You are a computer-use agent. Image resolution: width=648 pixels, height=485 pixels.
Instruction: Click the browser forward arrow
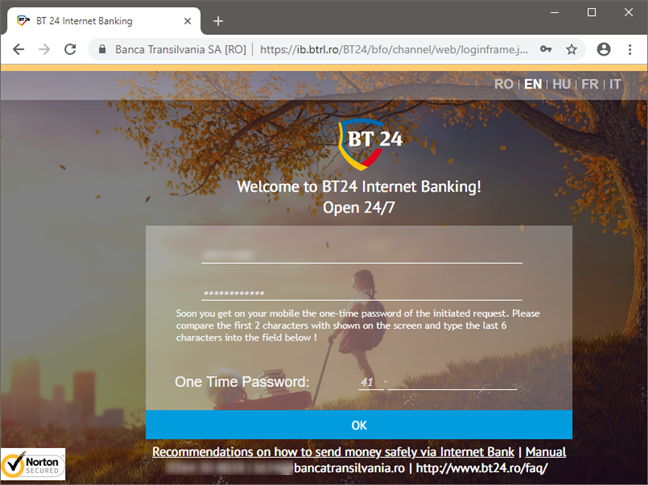click(x=44, y=50)
